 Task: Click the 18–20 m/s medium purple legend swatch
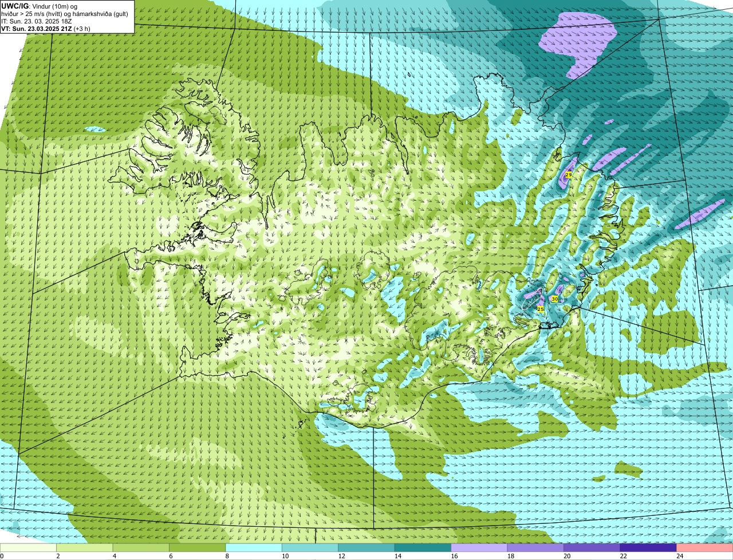pyautogui.click(x=536, y=547)
